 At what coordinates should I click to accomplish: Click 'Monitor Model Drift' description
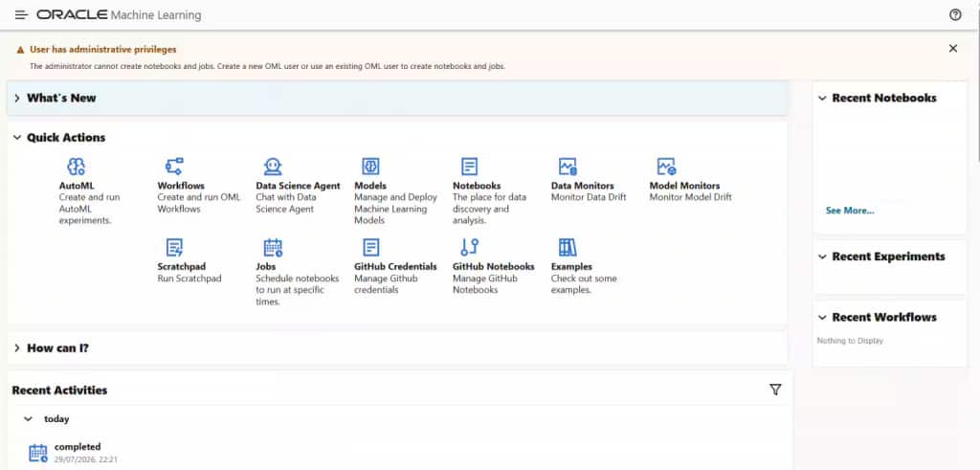pos(690,197)
